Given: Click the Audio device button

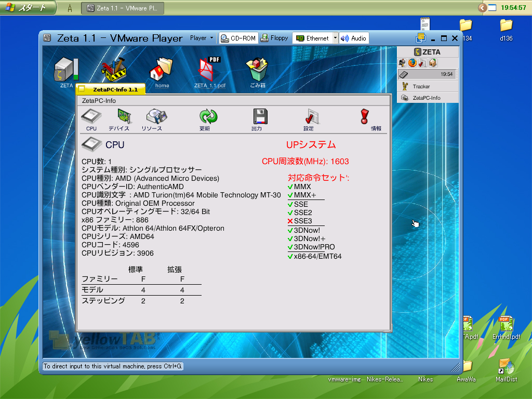Looking at the screenshot, I should 353,38.
